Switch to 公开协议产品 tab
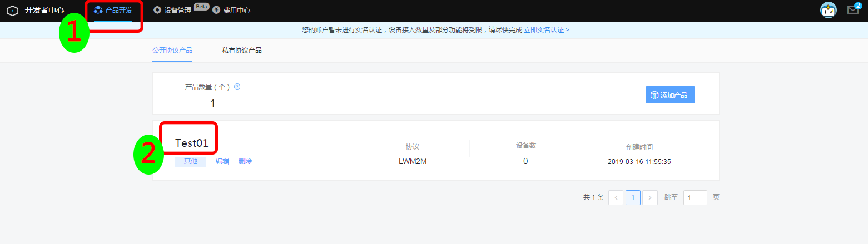Image resolution: width=868 pixels, height=244 pixels. click(x=172, y=51)
